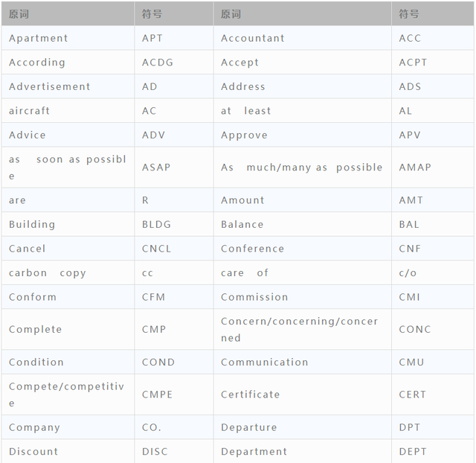The width and height of the screenshot is (476, 463).
Task: Select the Building row word
Action: coord(32,224)
